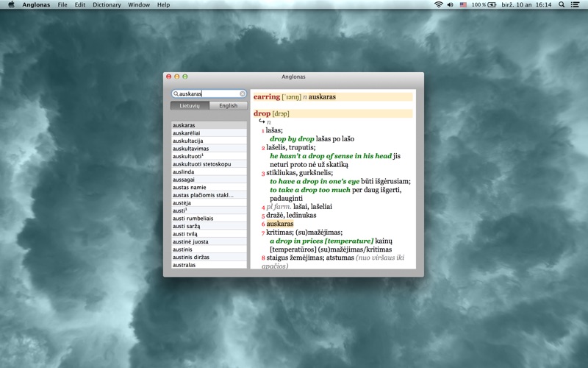Click definition 'stikliukas, gurkšnelis;'
Image resolution: width=588 pixels, height=368 pixels.
(x=300, y=173)
